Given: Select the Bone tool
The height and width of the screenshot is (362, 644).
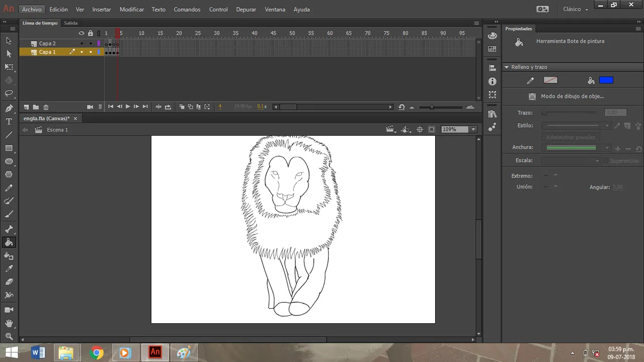Looking at the screenshot, I should (9, 229).
